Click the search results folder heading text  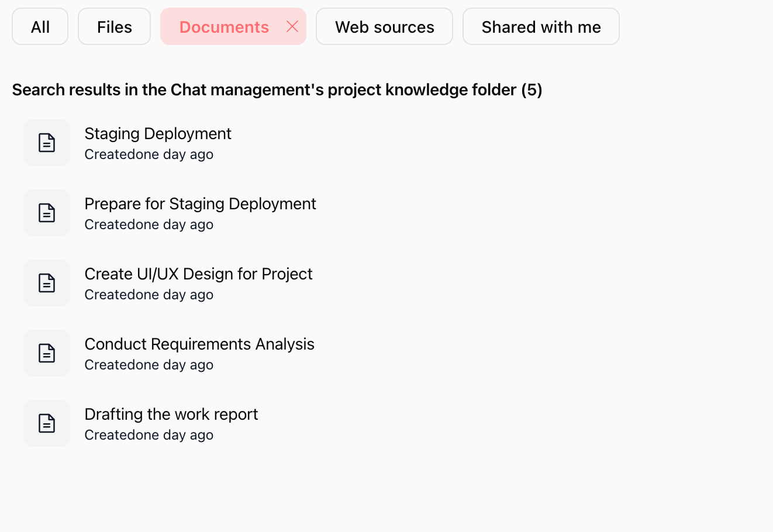coord(277,89)
